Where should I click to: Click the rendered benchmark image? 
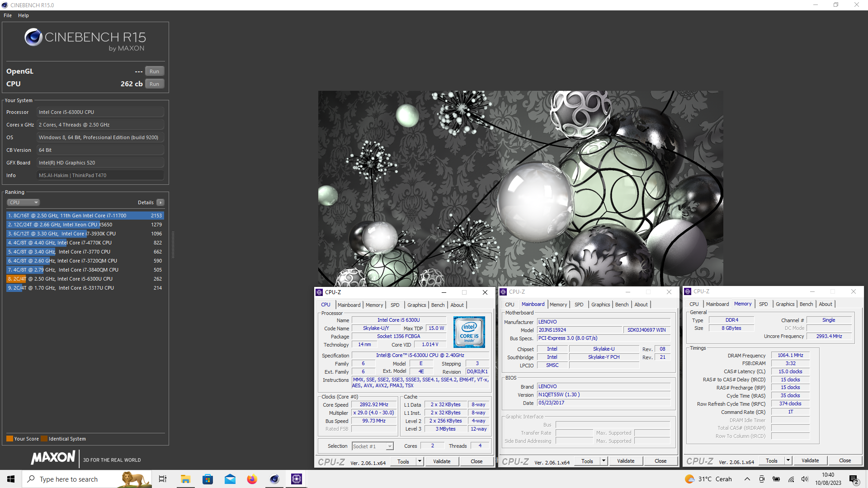pyautogui.click(x=520, y=188)
